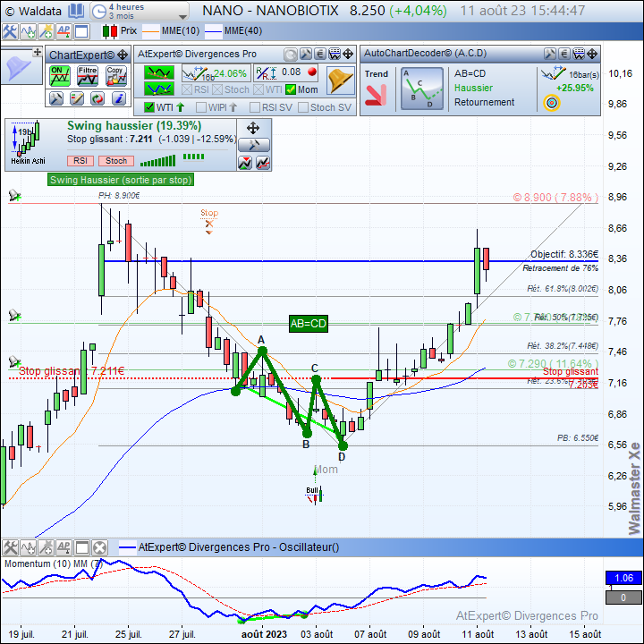644x644 pixels.
Task: Toggle the ChartExpert ON button
Action: (60, 76)
